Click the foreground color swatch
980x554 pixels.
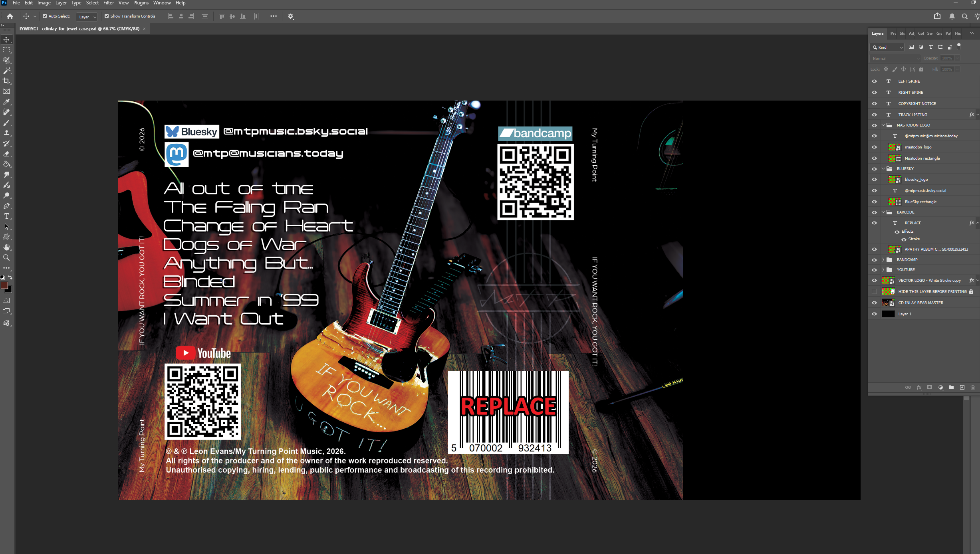pos(4,285)
